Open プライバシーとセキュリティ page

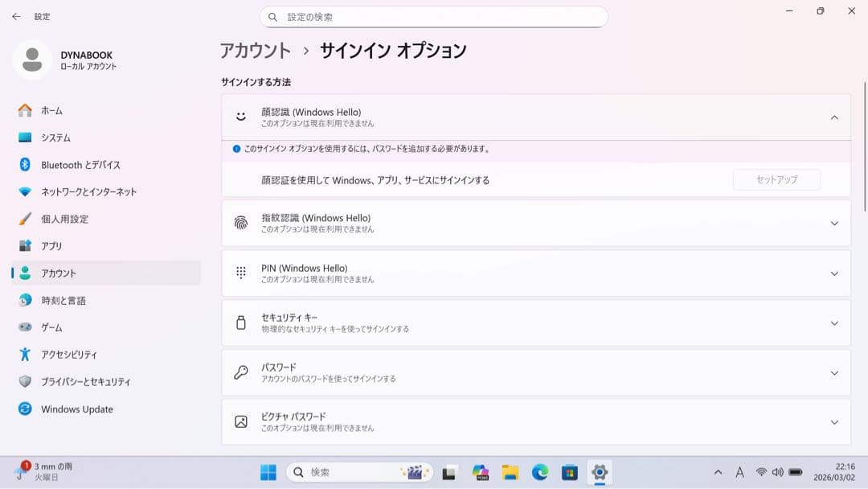106,381
